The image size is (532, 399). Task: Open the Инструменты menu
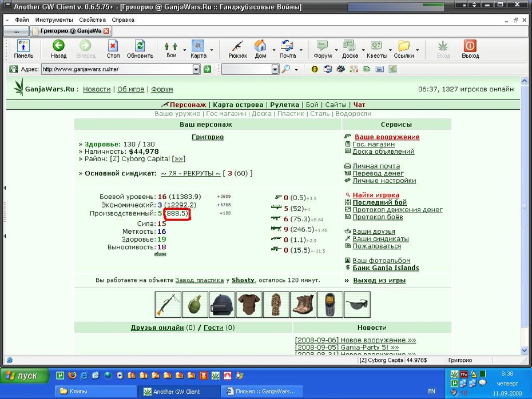click(54, 19)
